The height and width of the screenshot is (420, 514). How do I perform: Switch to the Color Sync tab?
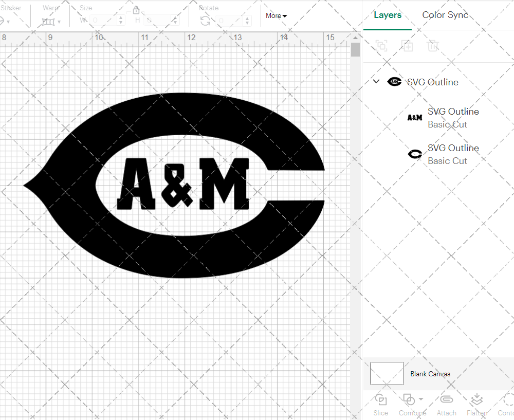coord(445,15)
